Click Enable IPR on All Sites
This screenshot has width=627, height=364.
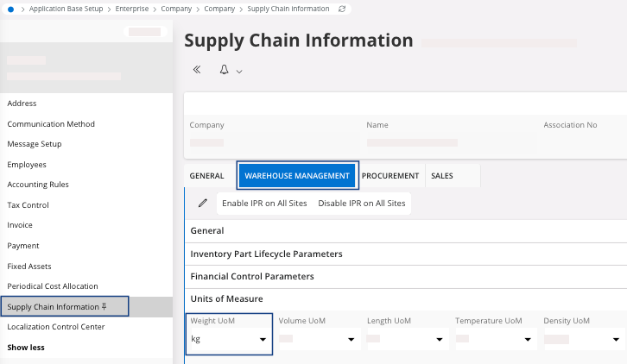[264, 204]
